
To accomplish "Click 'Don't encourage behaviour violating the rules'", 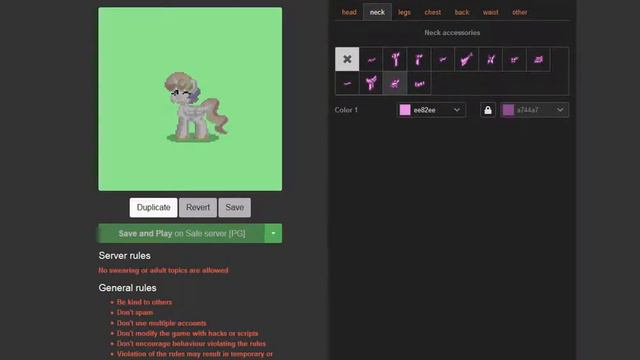I will 191,344.
